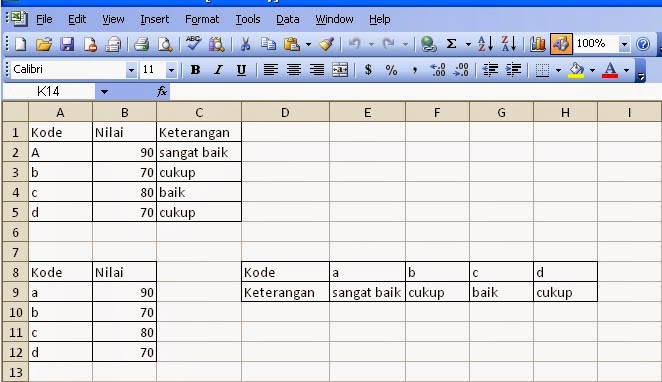This screenshot has width=662, height=382.
Task: Open the Format menu
Action: [202, 19]
